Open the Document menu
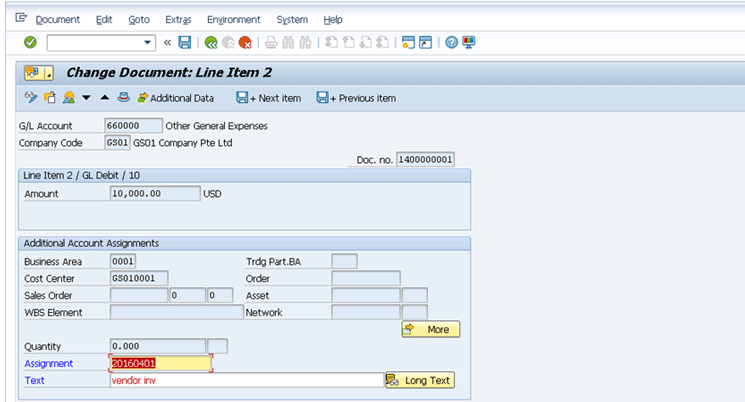745x402 pixels. coord(57,19)
